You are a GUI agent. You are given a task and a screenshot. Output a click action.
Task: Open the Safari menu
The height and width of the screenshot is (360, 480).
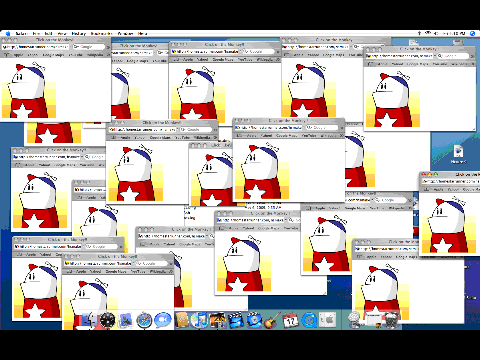21,33
